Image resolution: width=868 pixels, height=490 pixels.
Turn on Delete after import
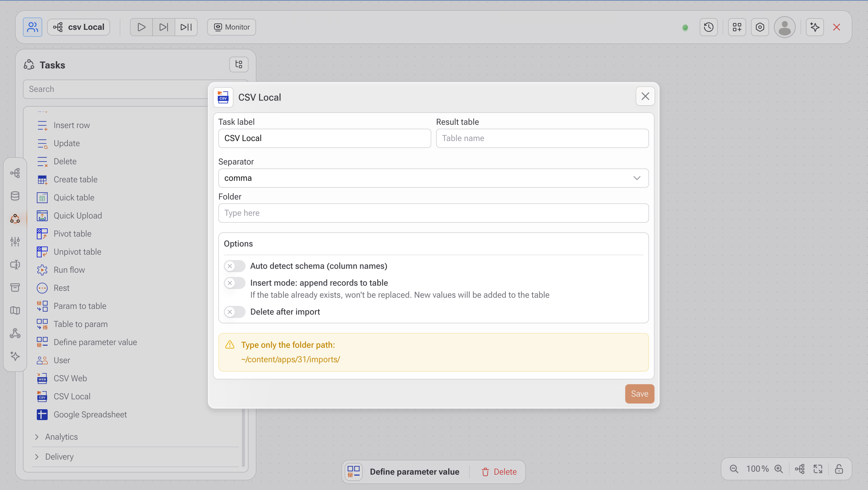coord(235,312)
